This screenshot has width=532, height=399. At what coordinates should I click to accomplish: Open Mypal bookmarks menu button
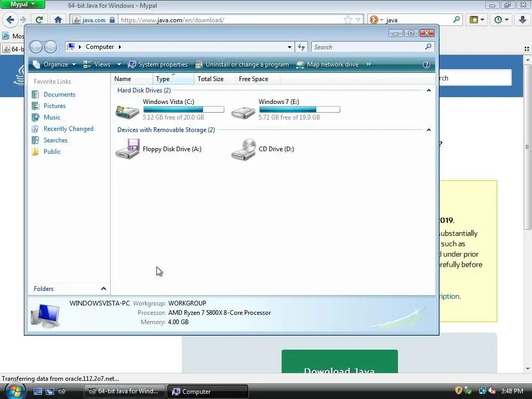(x=477, y=20)
